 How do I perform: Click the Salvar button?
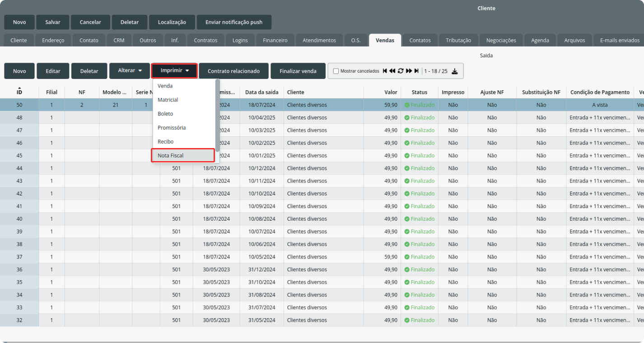click(53, 22)
